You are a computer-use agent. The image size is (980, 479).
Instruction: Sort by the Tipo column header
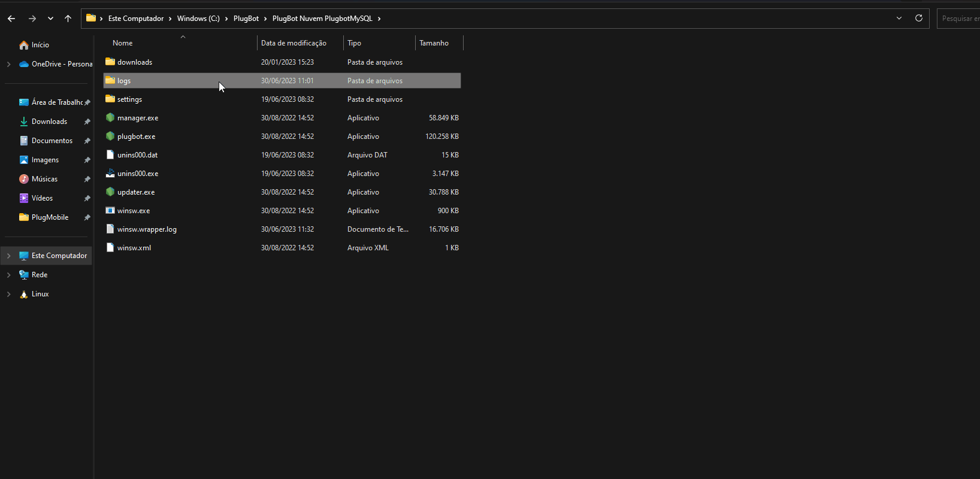pos(354,43)
